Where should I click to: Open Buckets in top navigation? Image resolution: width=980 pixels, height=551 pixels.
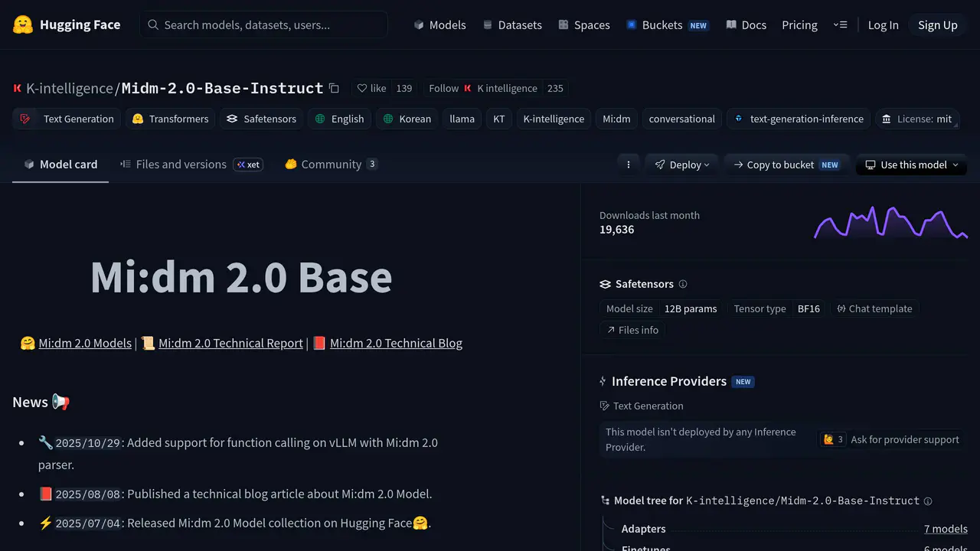tap(667, 24)
